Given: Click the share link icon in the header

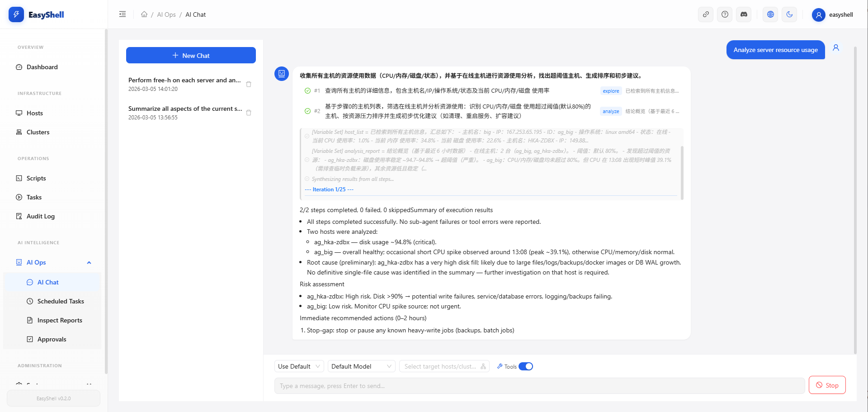Looking at the screenshot, I should click(x=706, y=14).
